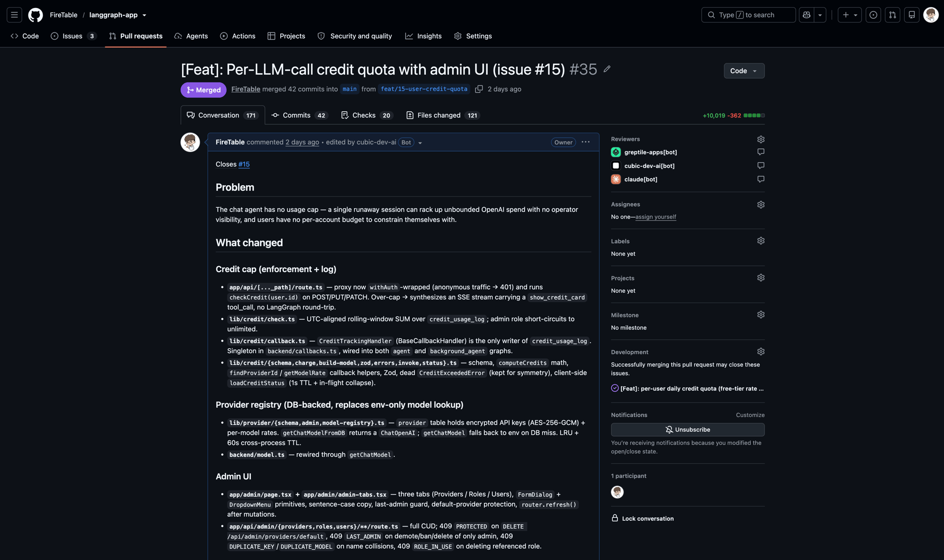Edit Labels with gear icon

tap(761, 241)
